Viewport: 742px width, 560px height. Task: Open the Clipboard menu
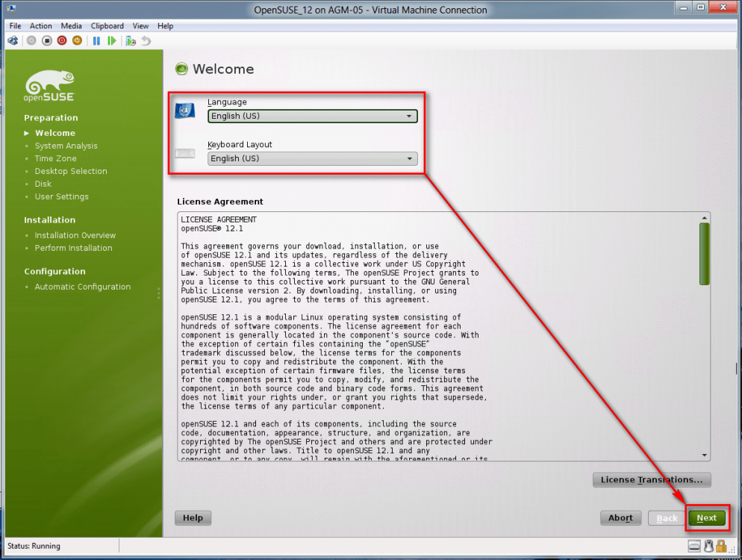point(107,26)
